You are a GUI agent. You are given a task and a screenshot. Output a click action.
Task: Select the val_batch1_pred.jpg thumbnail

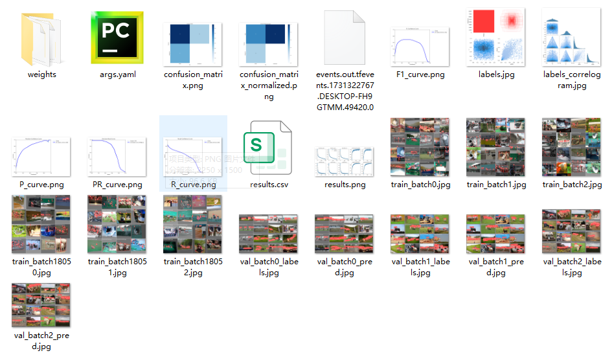pos(495,234)
